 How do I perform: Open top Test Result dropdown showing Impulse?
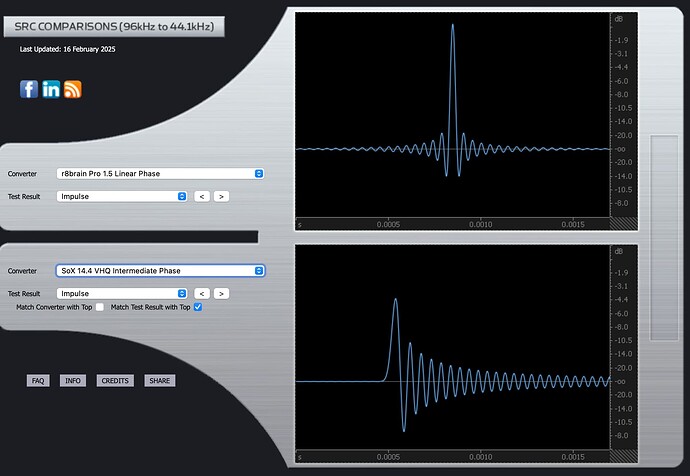point(122,196)
